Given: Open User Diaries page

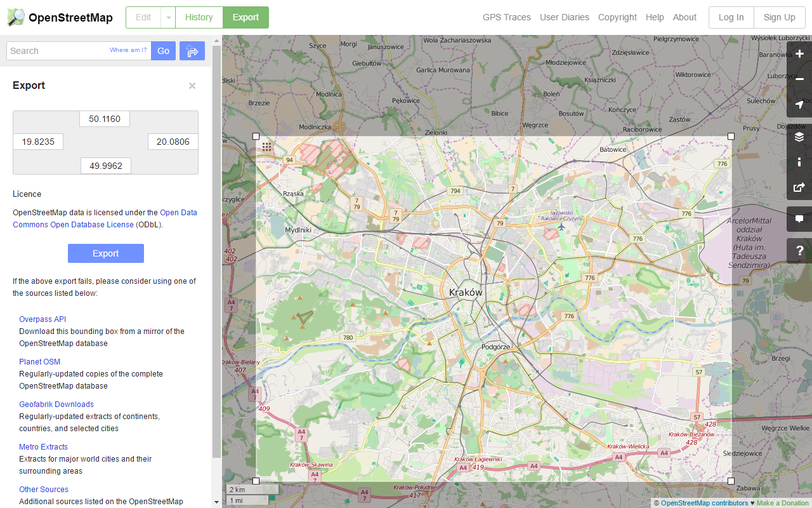Looking at the screenshot, I should pyautogui.click(x=565, y=17).
